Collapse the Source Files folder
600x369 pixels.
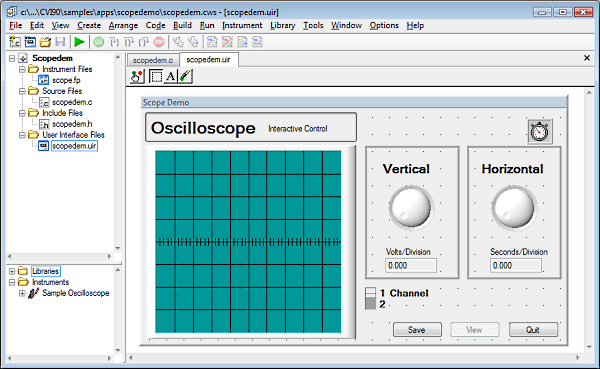22,91
